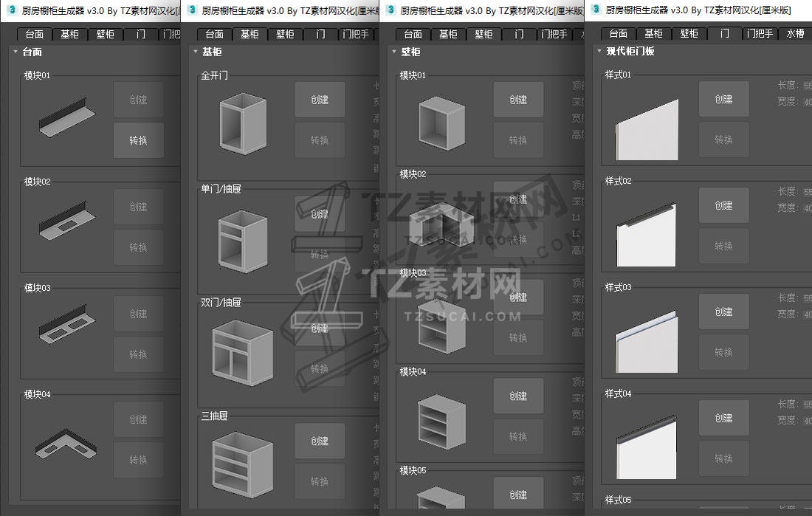Click 创建 for countertop 模块01 in the 台面 window
812x516 pixels.
coord(138,100)
